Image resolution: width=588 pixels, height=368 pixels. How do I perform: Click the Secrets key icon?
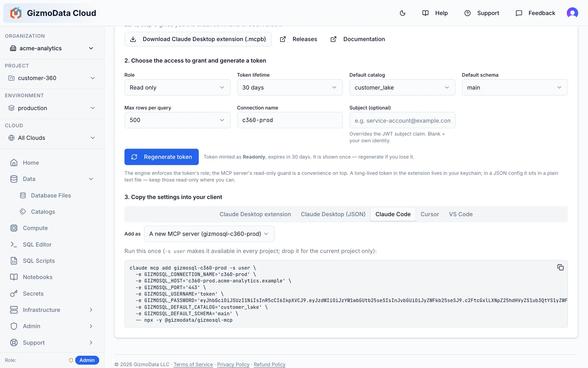pos(14,293)
